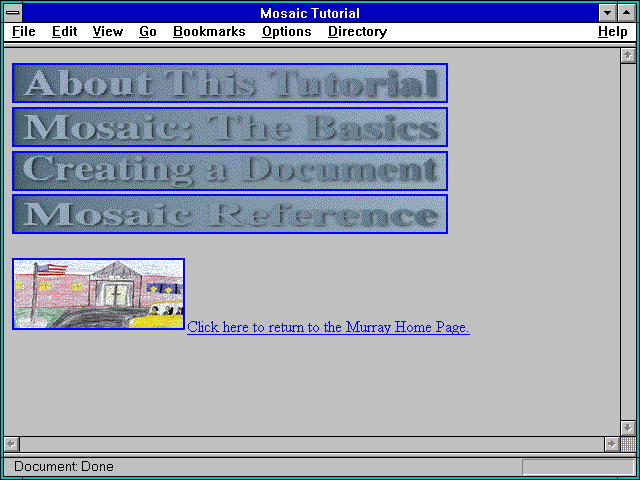Click the Mosaic: The Basics banner
The width and height of the screenshot is (640, 480).
(230, 127)
